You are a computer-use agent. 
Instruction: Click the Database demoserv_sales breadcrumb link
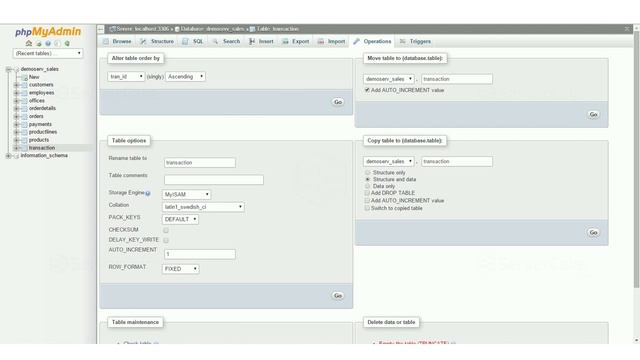coord(211,29)
